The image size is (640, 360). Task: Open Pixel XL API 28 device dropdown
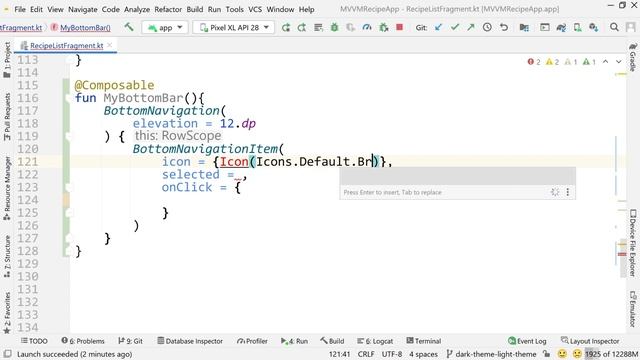tap(233, 27)
